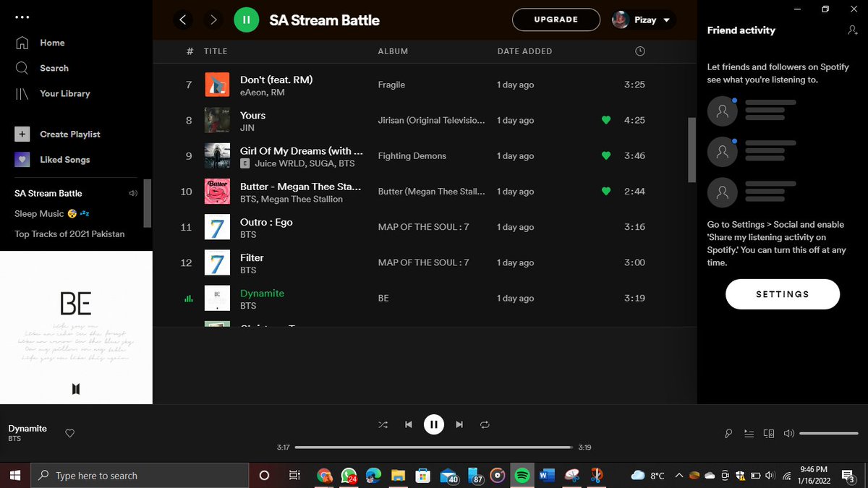
Task: Toggle repeat mode
Action: coord(485,424)
